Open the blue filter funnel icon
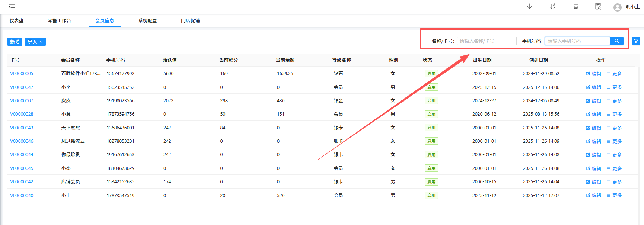644x225 pixels. [x=636, y=41]
